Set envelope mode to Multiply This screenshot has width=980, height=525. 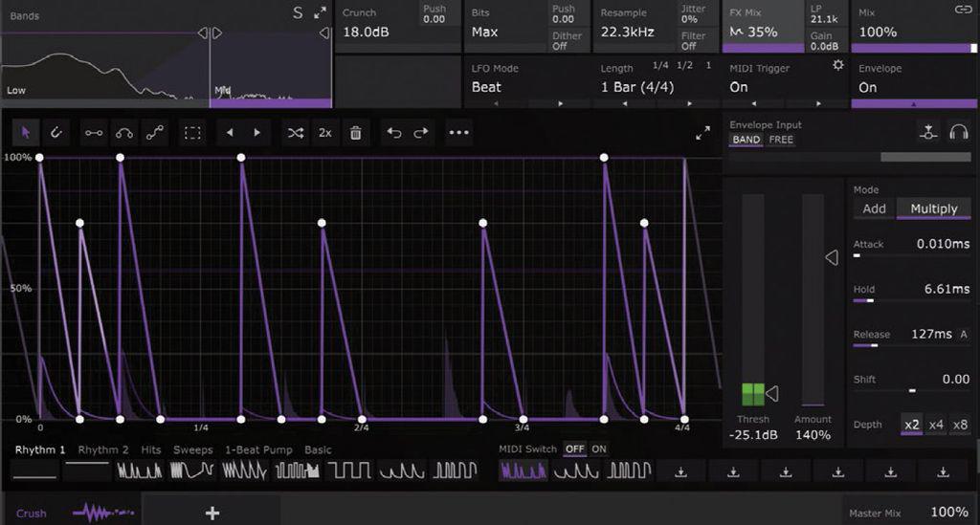[x=934, y=208]
